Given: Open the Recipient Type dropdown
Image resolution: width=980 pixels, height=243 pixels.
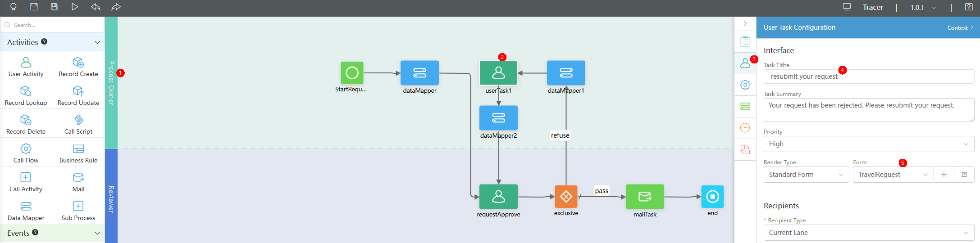Looking at the screenshot, I should pos(869,233).
